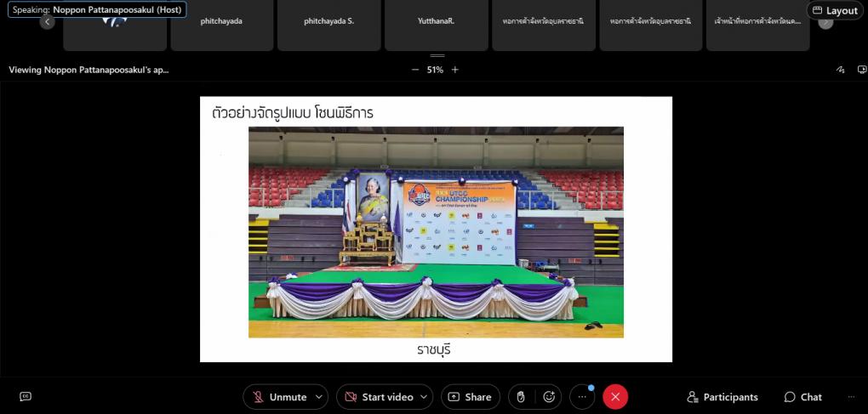Click the Share content button
Screen dimensions: 868x414
[470, 397]
